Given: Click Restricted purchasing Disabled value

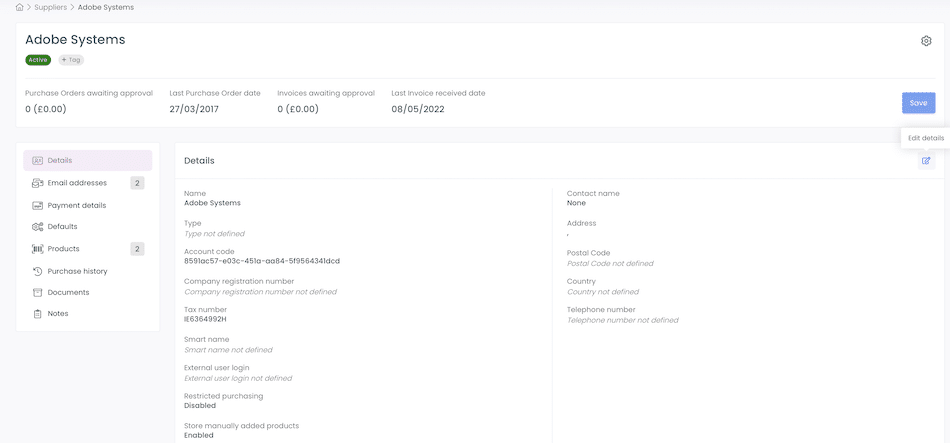Looking at the screenshot, I should pos(200,405).
